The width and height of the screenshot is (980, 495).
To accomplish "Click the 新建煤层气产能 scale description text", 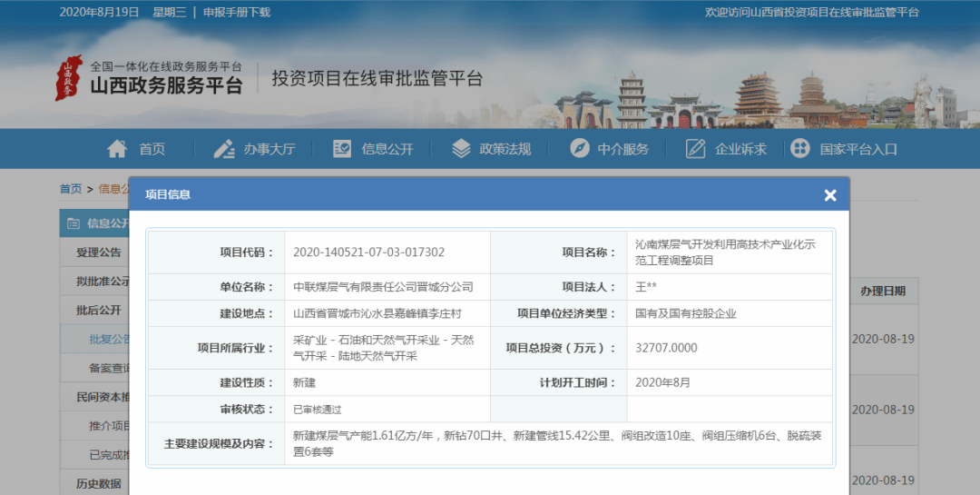I will click(x=557, y=443).
